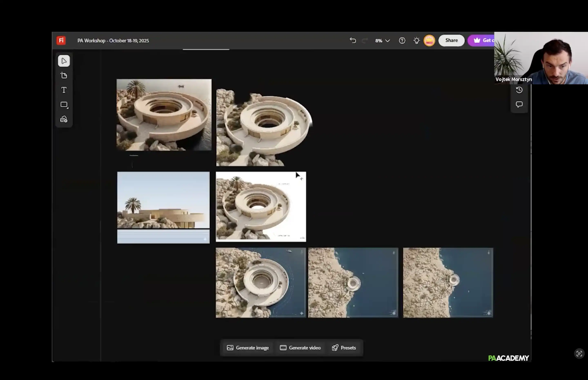Expand the 8% zoom dropdown
This screenshot has width=588, height=380.
point(382,41)
